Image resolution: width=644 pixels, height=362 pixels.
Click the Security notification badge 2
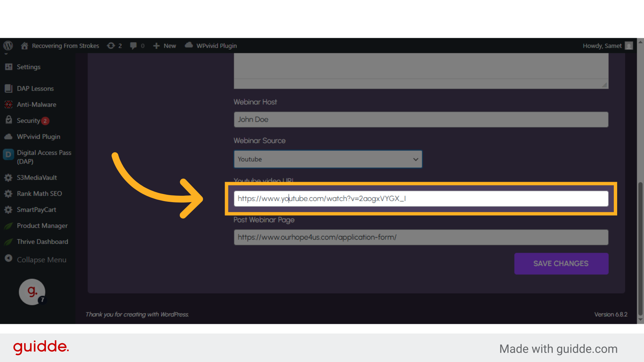[45, 121]
